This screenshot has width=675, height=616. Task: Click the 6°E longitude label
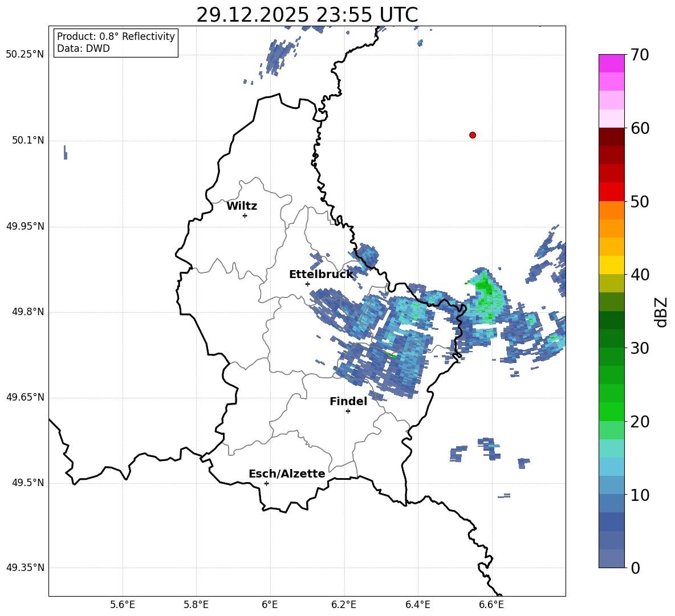270,605
